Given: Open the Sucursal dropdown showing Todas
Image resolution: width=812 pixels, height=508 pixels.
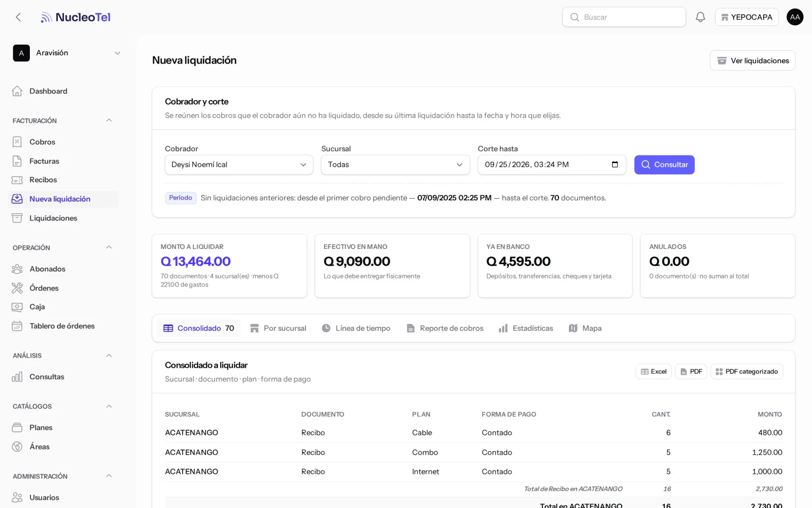Looking at the screenshot, I should [395, 165].
